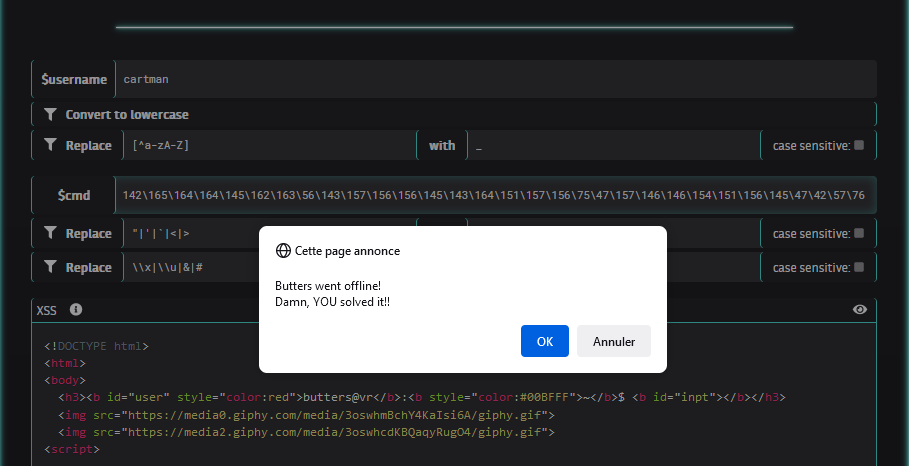Tick case sensitive on the quote-characters filter
Image resolution: width=909 pixels, height=466 pixels.
(x=859, y=234)
